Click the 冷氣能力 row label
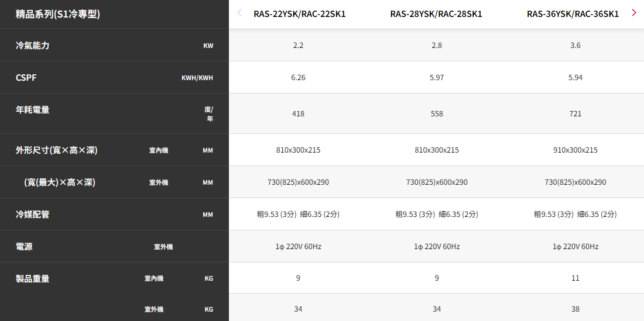Screen dimensions: 644x321 click(32, 46)
